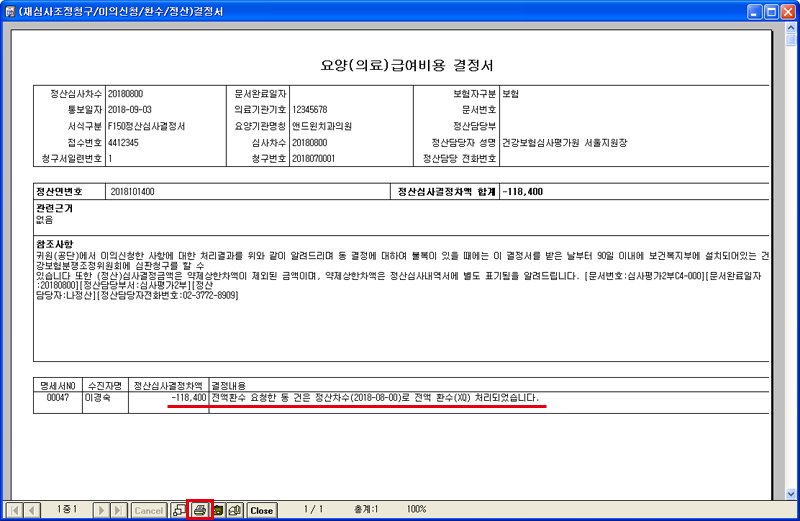Screen dimensions: 800x521
Task: Click the 100% zoom indicator
Action: (417, 510)
